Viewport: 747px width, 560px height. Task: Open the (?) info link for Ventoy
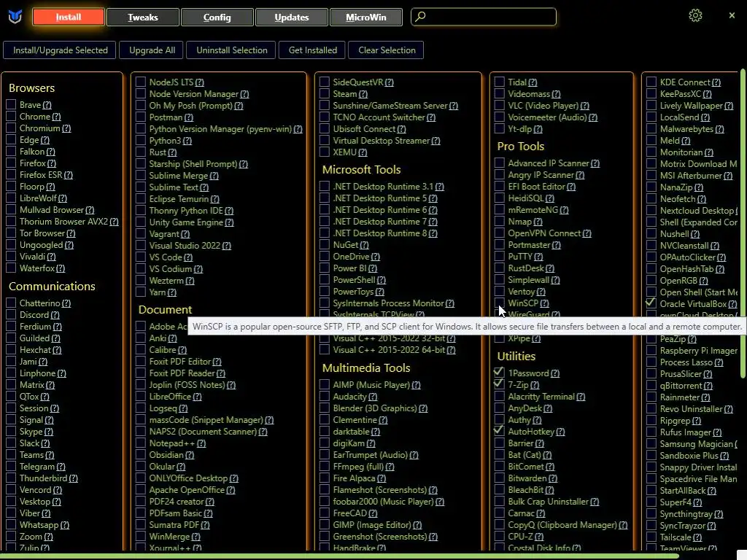(x=541, y=292)
